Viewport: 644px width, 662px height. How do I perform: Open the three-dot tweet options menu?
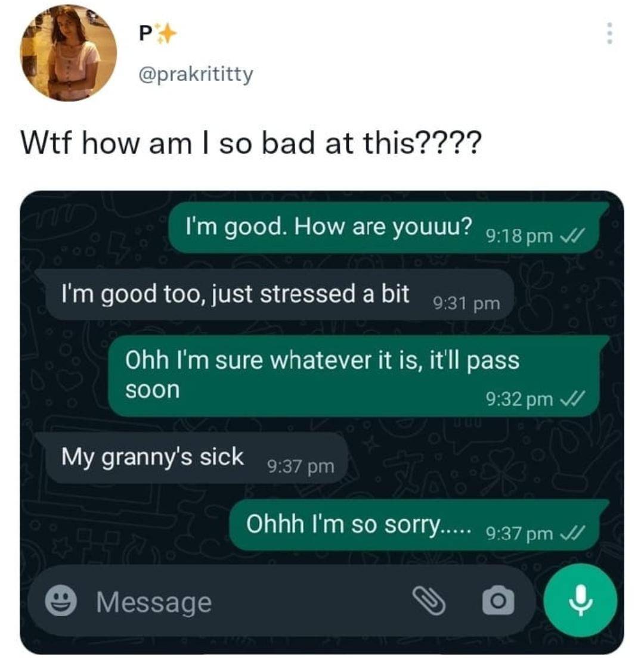(609, 33)
